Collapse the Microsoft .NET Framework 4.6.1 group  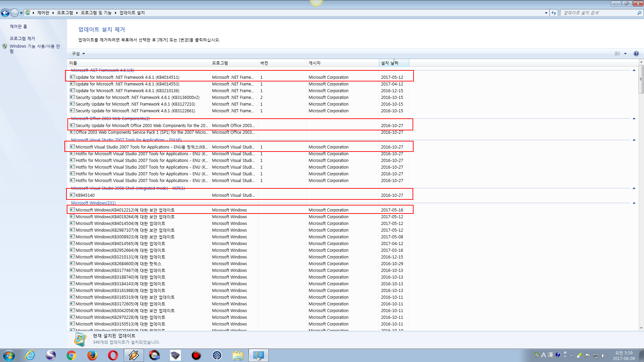pyautogui.click(x=634, y=70)
